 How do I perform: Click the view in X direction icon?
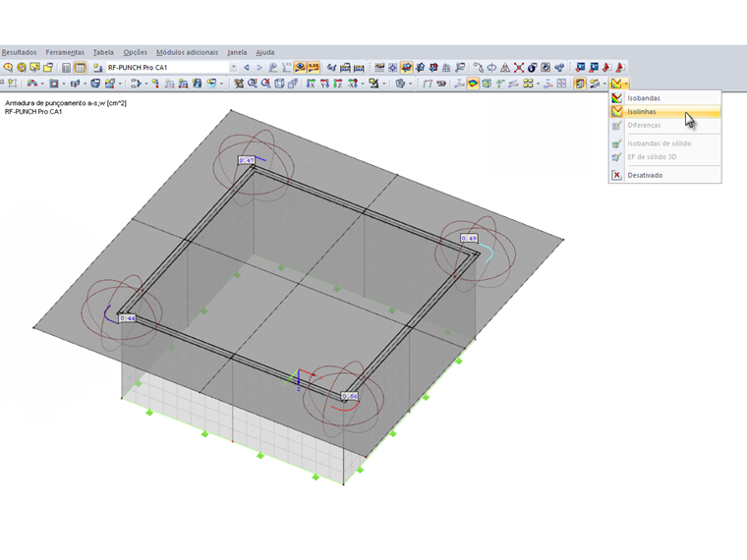(311, 84)
